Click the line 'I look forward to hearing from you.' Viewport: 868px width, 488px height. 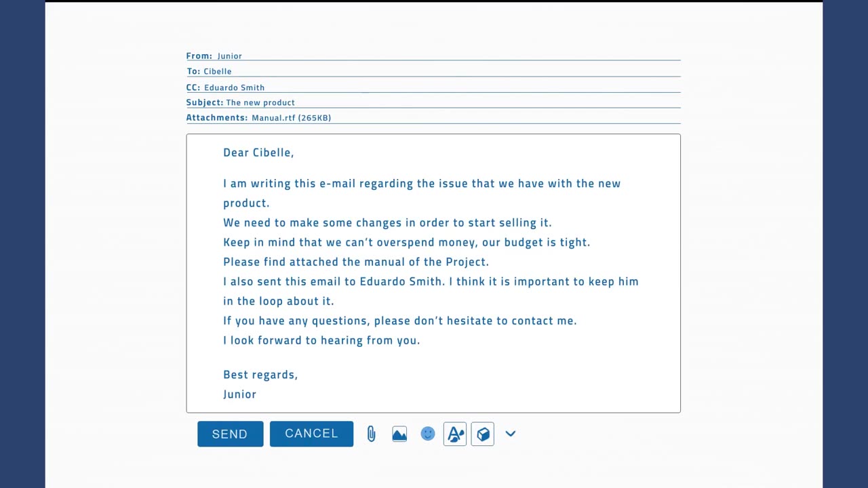pos(321,340)
